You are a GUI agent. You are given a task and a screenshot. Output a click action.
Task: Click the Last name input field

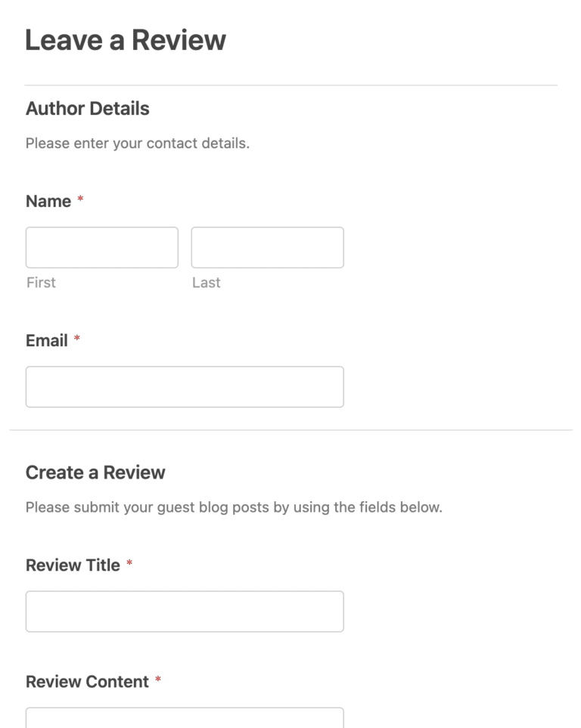267,247
